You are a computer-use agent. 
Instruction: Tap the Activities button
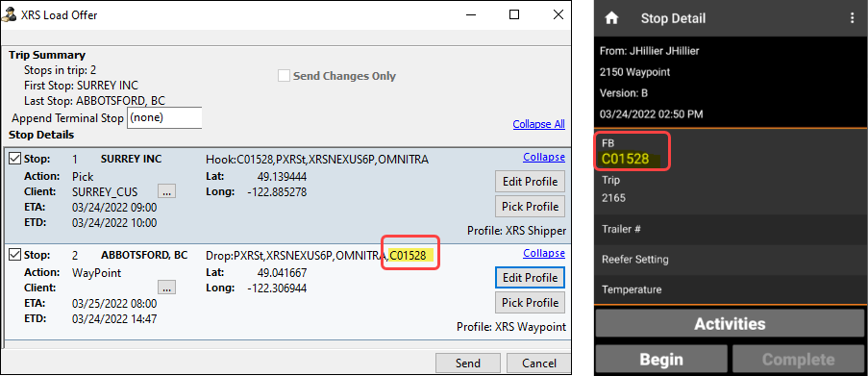tap(730, 324)
